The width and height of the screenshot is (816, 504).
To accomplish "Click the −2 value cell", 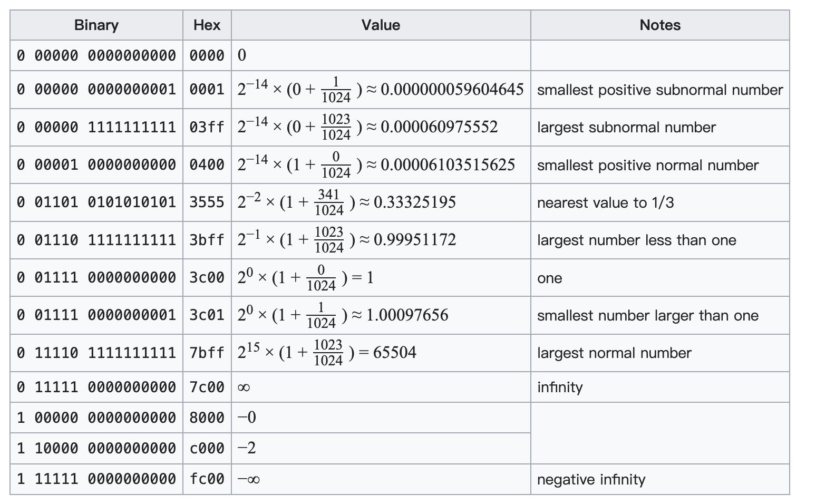I will coord(381,449).
